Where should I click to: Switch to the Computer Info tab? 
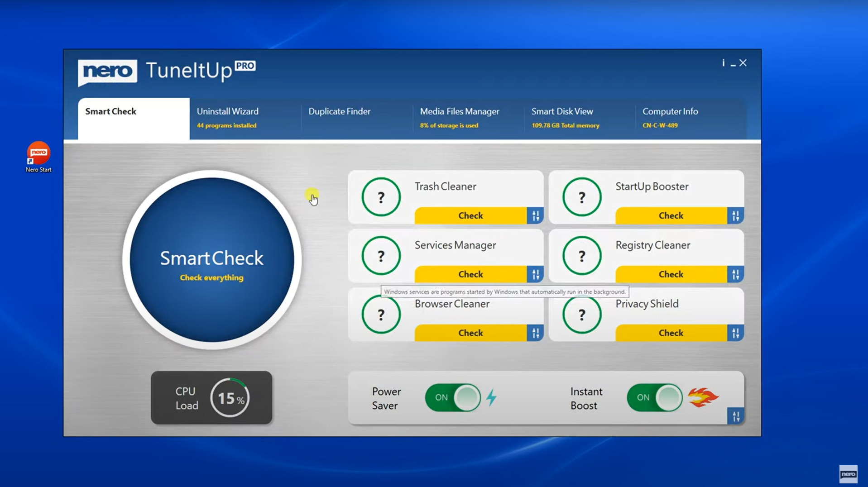[691, 118]
